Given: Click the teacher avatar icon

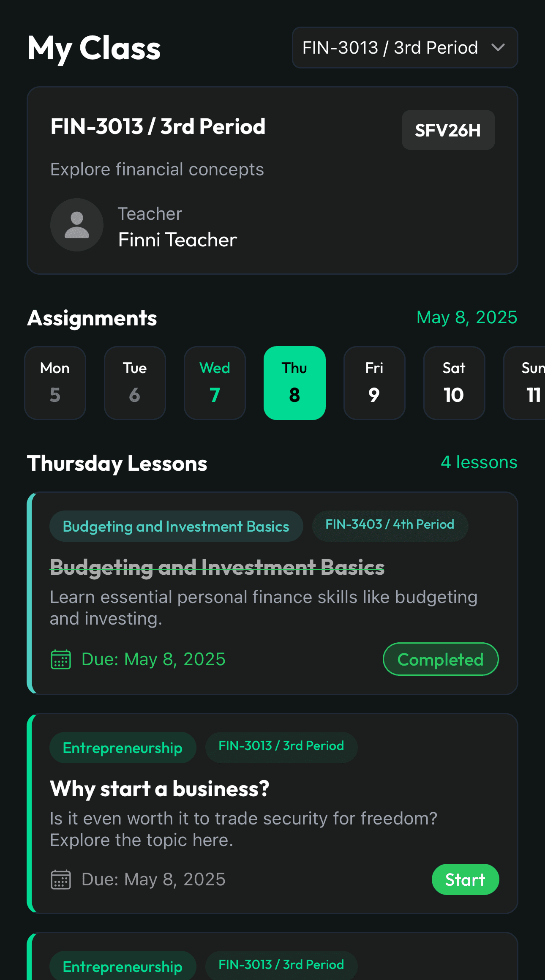Looking at the screenshot, I should coord(76,225).
